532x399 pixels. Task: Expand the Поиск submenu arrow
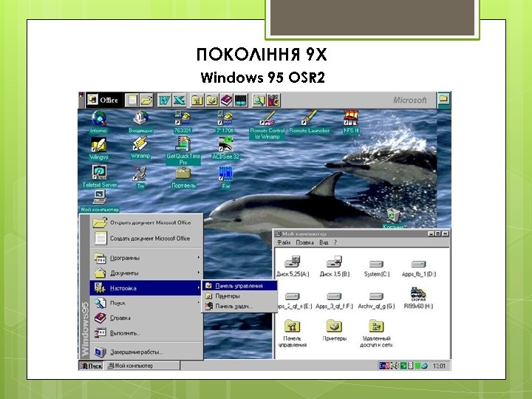(199, 303)
